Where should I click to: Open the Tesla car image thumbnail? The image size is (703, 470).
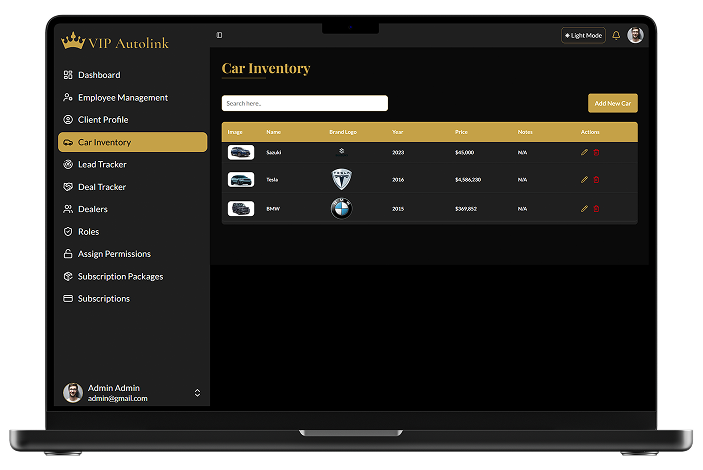pyautogui.click(x=241, y=180)
